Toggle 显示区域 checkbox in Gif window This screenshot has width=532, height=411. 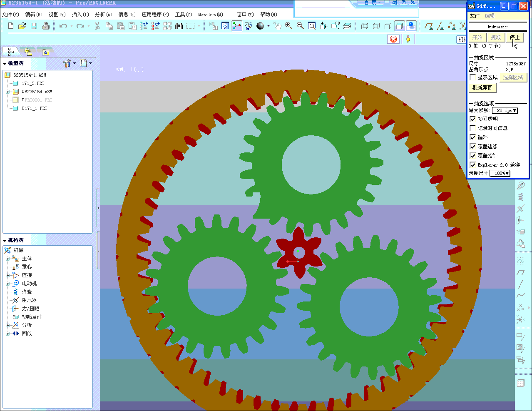(472, 77)
